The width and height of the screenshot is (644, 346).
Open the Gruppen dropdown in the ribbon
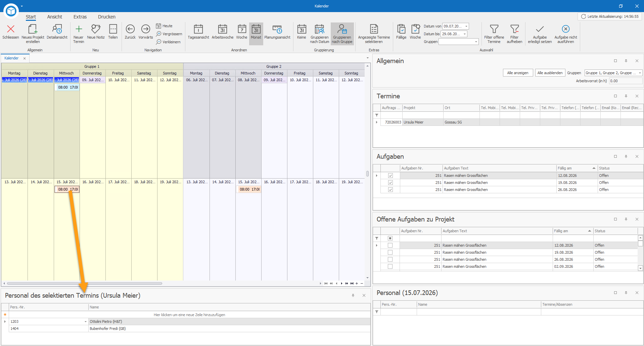(476, 42)
